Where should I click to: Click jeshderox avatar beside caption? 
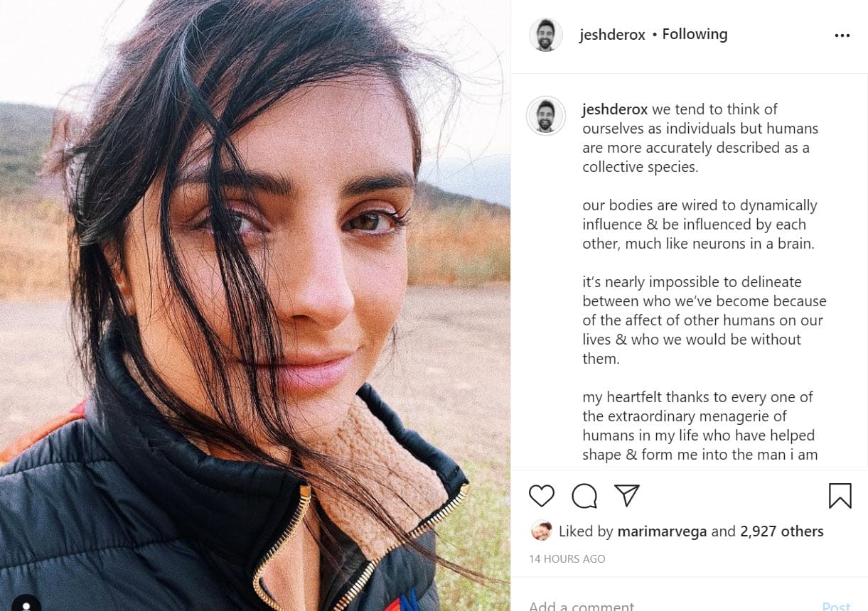click(x=546, y=115)
